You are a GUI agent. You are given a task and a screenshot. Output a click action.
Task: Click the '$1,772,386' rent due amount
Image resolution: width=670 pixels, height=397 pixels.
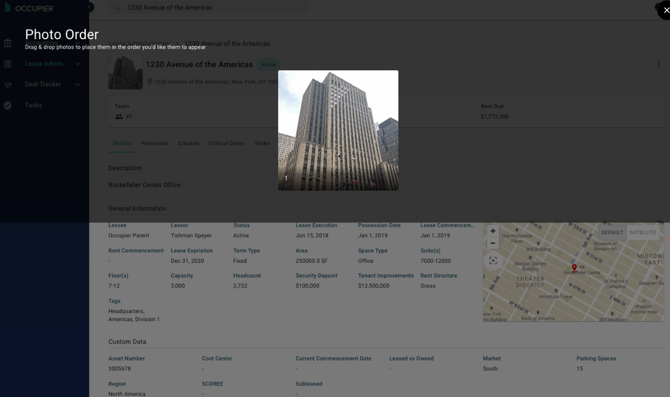click(x=494, y=116)
